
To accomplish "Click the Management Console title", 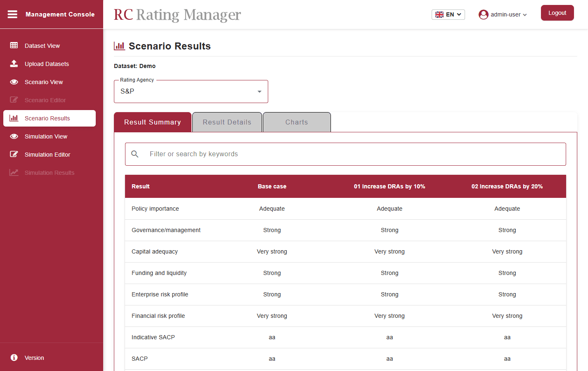I will (60, 14).
